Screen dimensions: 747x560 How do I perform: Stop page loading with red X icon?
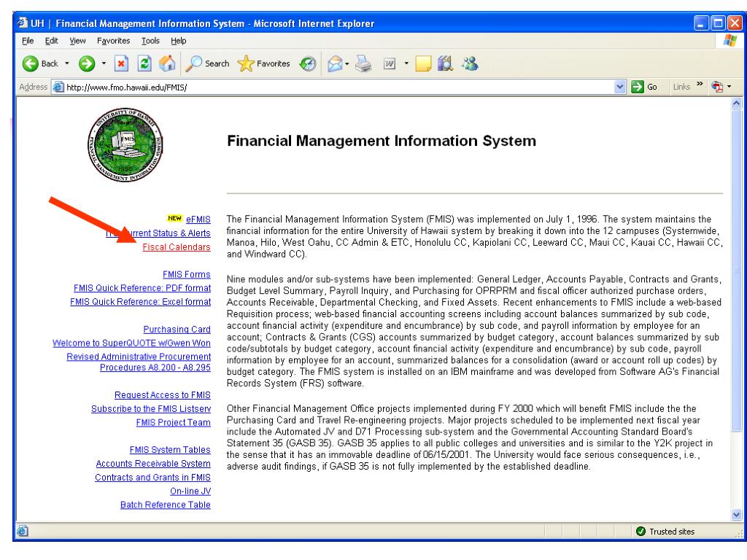pos(122,63)
